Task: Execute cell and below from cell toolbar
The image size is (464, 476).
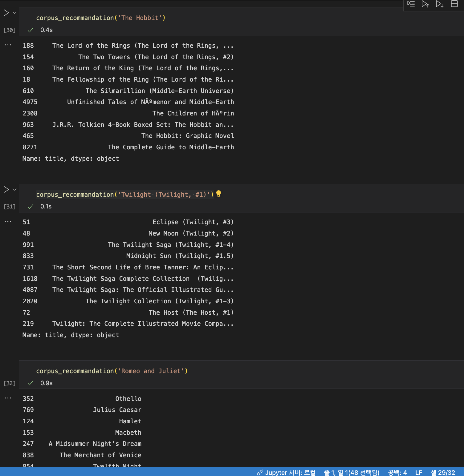Action: [440, 4]
